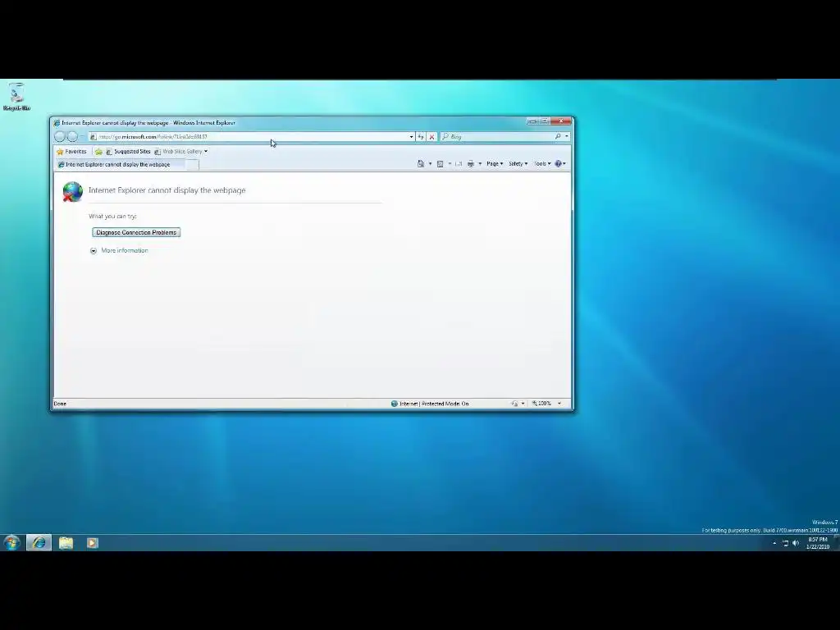Launch Windows Media Player from taskbar
Viewport: 840px width, 630px height.
coord(92,543)
